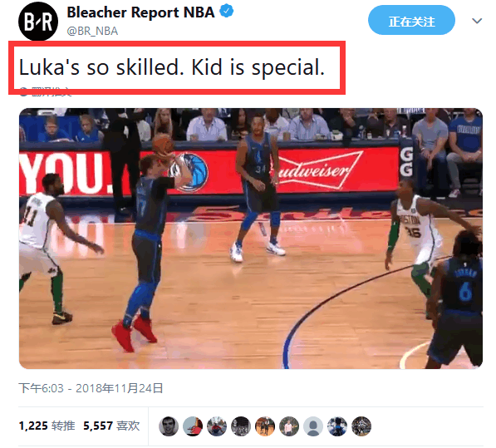View the 1,225 转推 retweets list

pos(47,426)
